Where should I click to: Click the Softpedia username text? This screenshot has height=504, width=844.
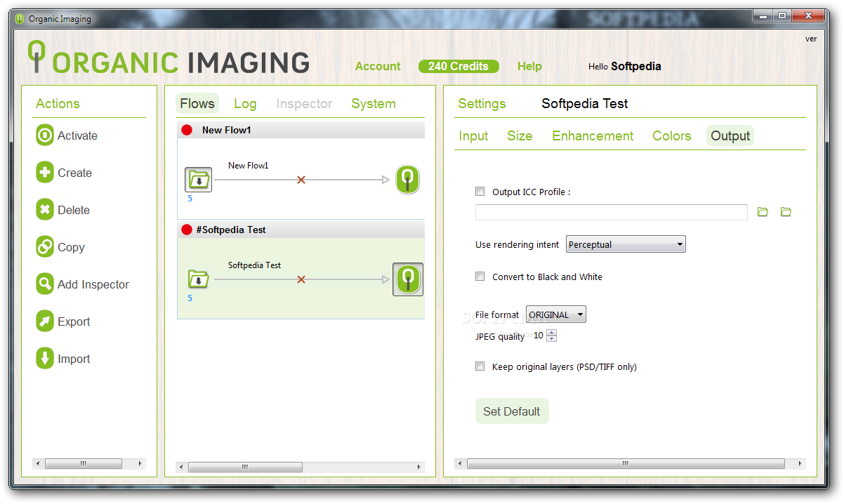click(635, 66)
